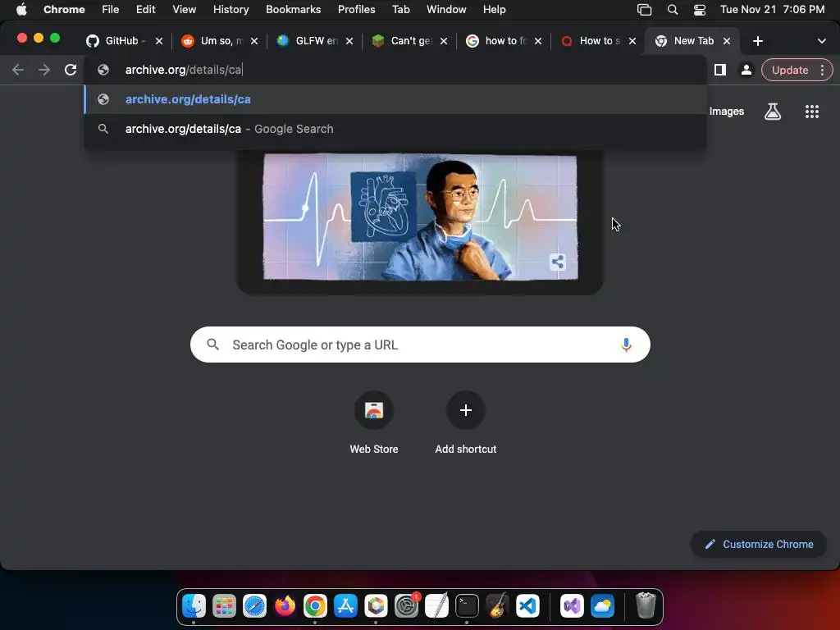Open the Apple menu
The height and width of the screenshot is (630, 840).
pyautogui.click(x=21, y=10)
